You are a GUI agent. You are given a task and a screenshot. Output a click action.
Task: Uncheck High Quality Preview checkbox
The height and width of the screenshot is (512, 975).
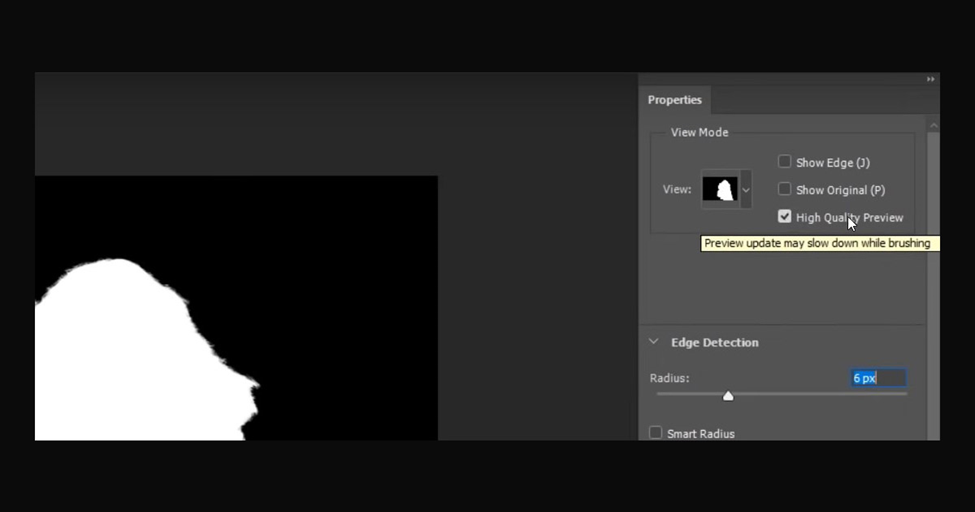click(x=784, y=216)
